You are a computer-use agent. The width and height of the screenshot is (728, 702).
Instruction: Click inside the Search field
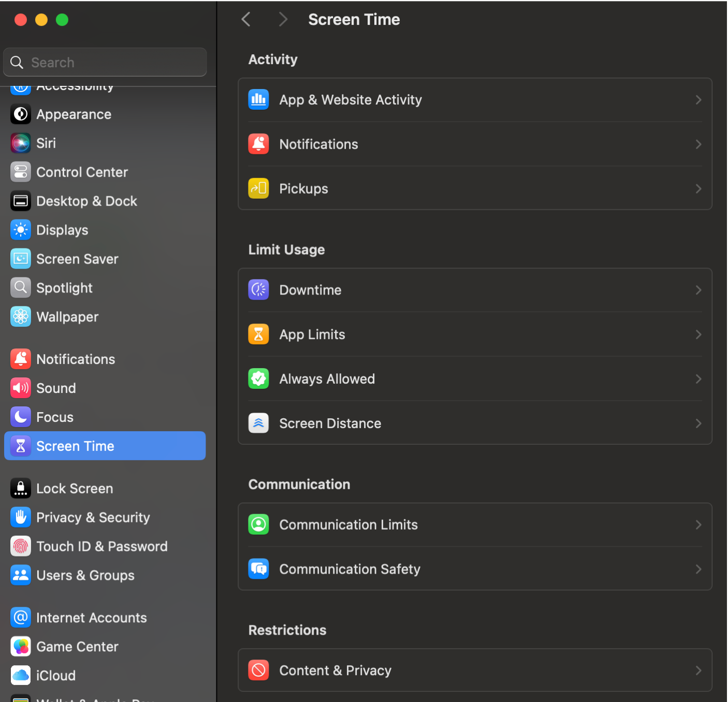pyautogui.click(x=104, y=62)
